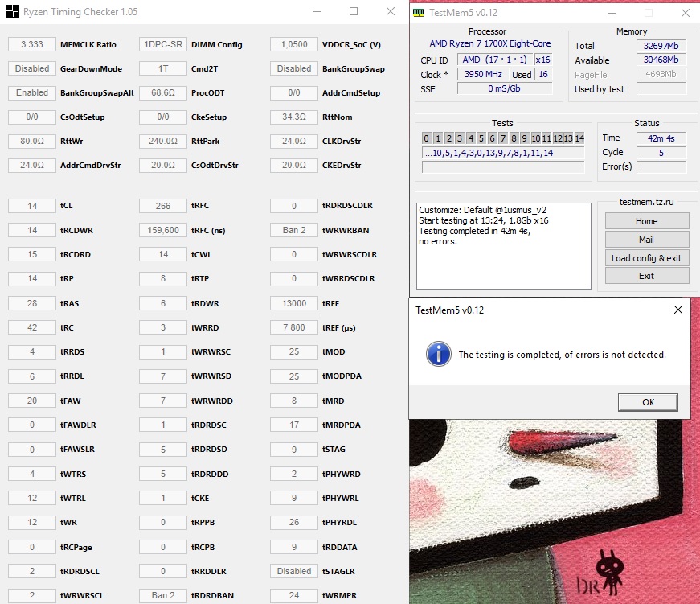Viewport: 700px width, 604px height.
Task: Click the tRFC value 266
Action: click(x=163, y=206)
